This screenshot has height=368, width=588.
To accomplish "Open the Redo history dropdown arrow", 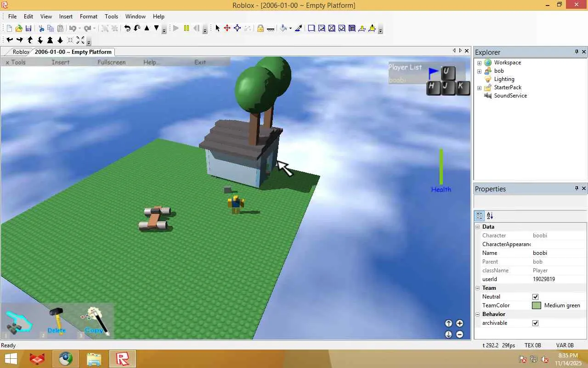I will point(94,29).
